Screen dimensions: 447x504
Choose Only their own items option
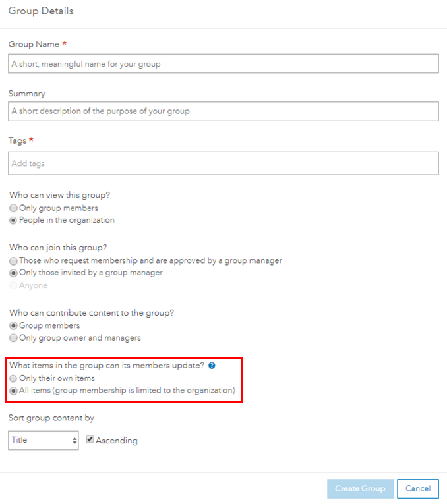[13, 378]
